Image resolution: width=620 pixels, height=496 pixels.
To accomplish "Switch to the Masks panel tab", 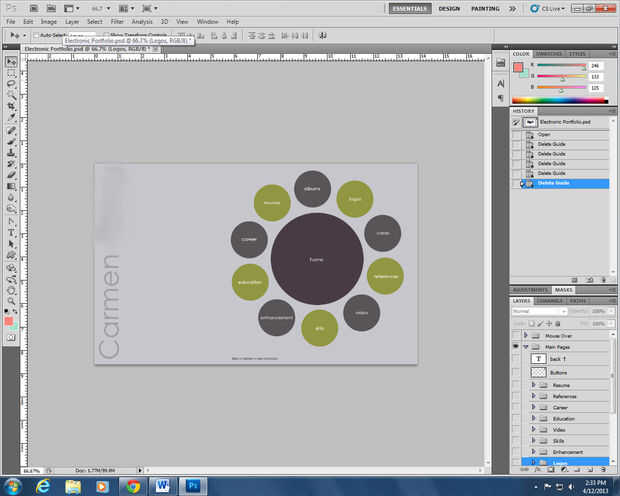I will (563, 290).
